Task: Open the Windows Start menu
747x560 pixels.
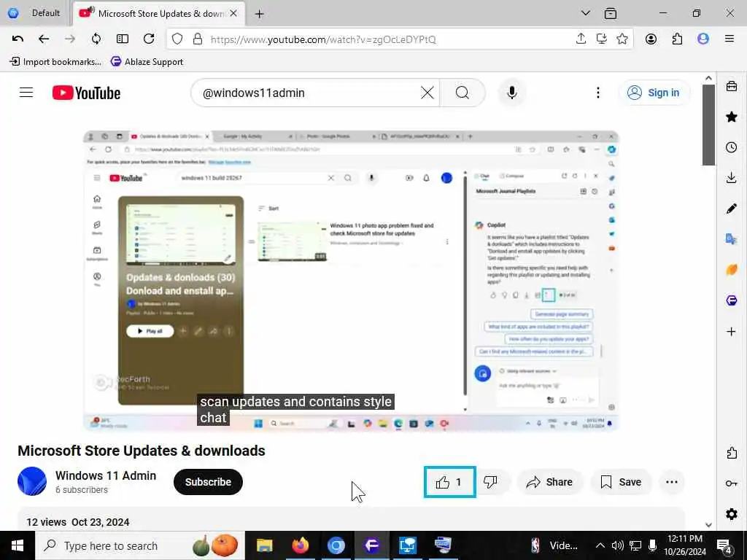Action: click(18, 545)
